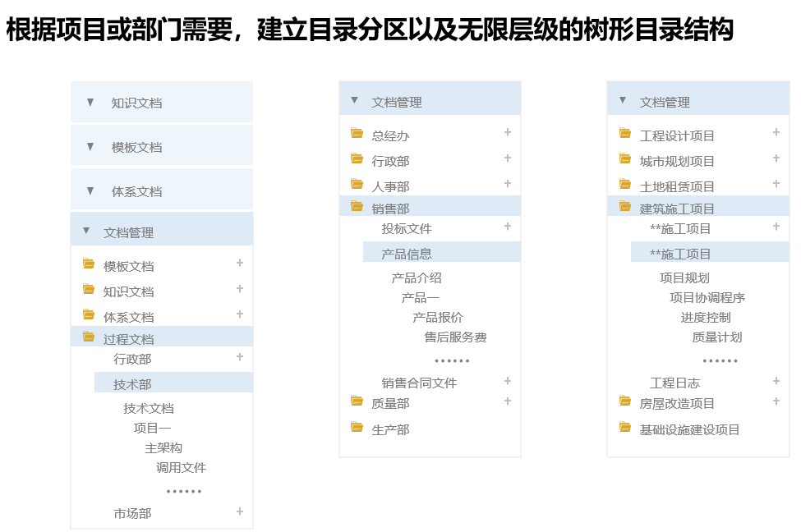Click folder icon beside 房屋改造项目
The height and width of the screenshot is (532, 801).
[624, 401]
